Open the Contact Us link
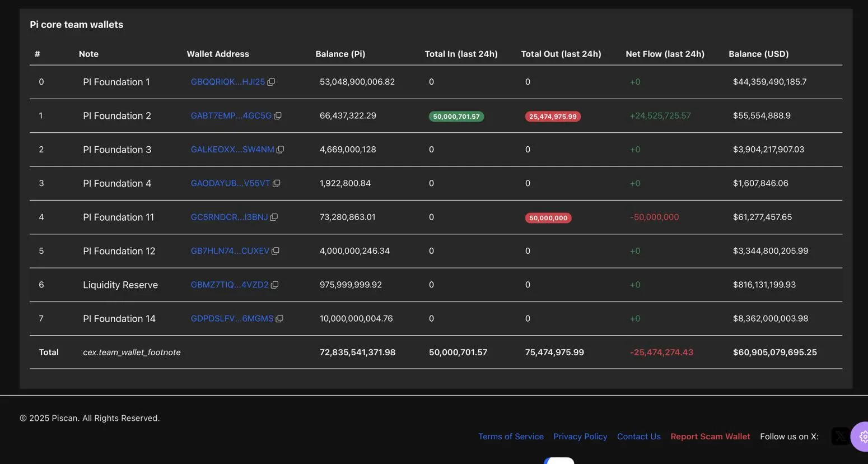The height and width of the screenshot is (464, 868). tap(639, 437)
